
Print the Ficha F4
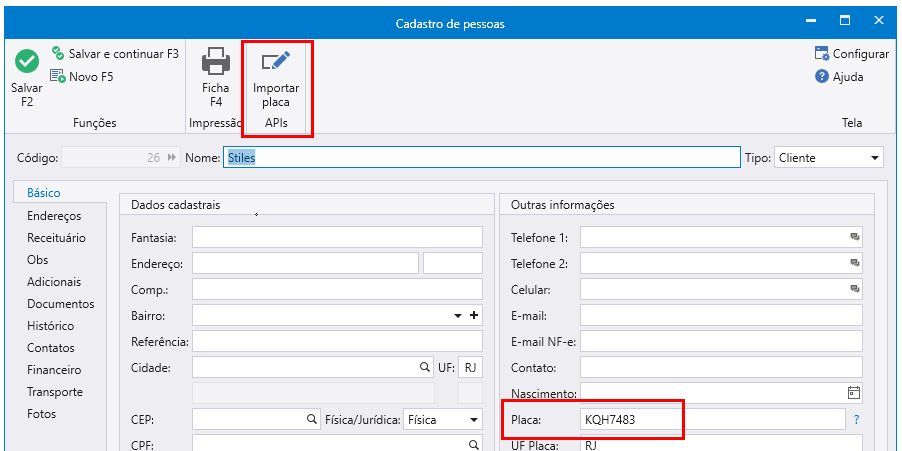coord(216,77)
